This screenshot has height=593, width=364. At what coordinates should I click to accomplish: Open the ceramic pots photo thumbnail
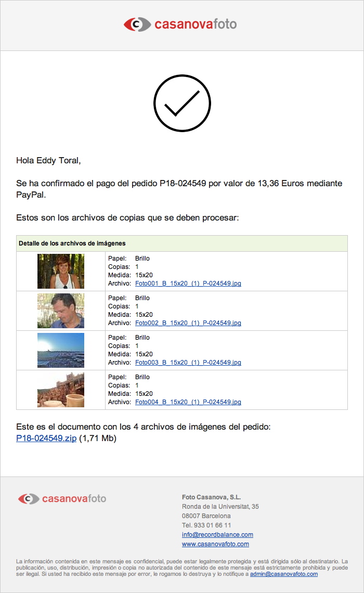tap(61, 390)
